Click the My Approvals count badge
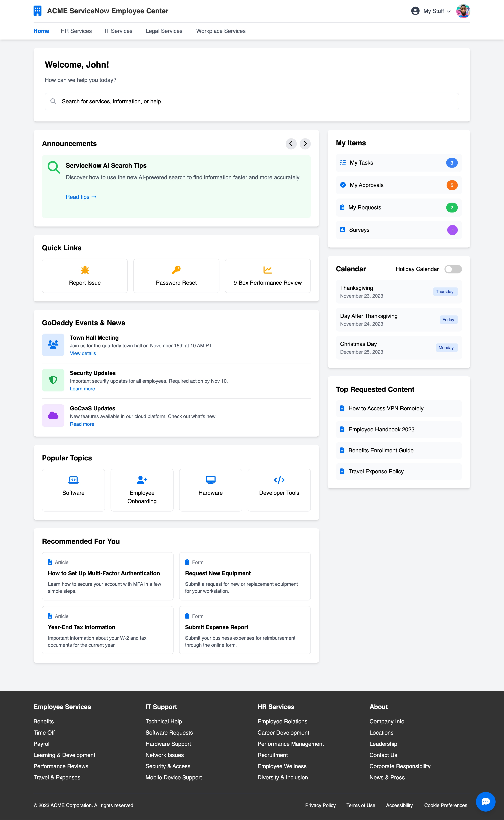The image size is (504, 820). (452, 185)
